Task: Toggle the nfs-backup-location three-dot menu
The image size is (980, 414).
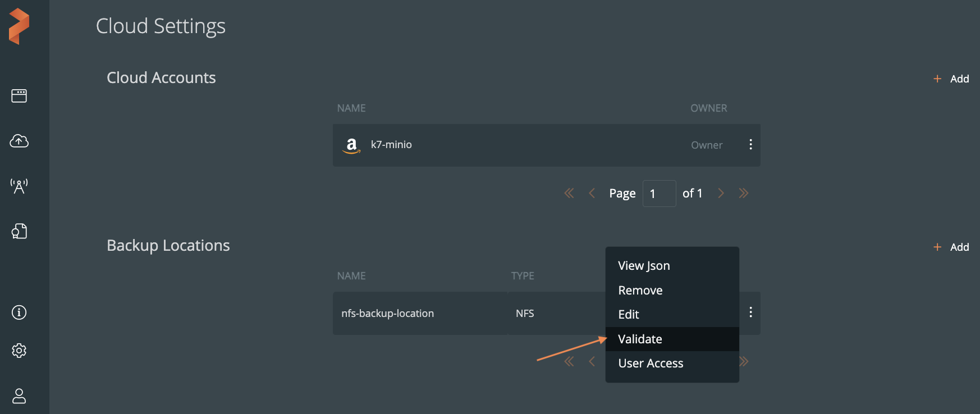Action: (x=750, y=312)
